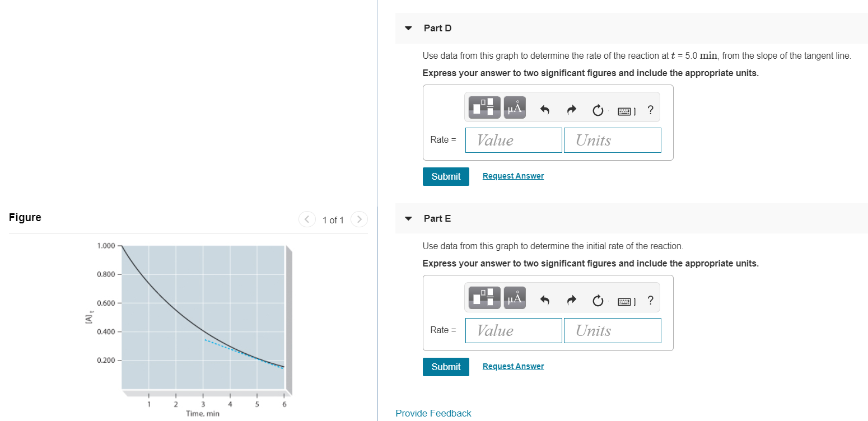
Task: Submit the Part D answer
Action: pos(445,176)
